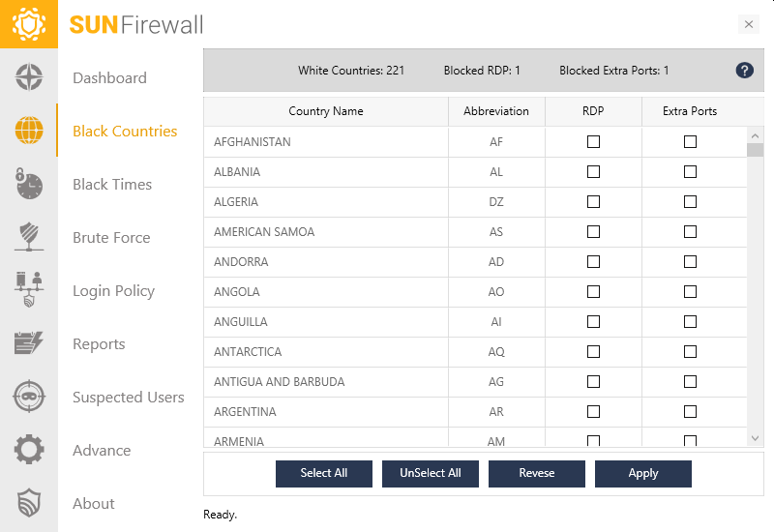Open the Advance gear icon
Image resolution: width=774 pixels, height=532 pixels.
click(29, 450)
